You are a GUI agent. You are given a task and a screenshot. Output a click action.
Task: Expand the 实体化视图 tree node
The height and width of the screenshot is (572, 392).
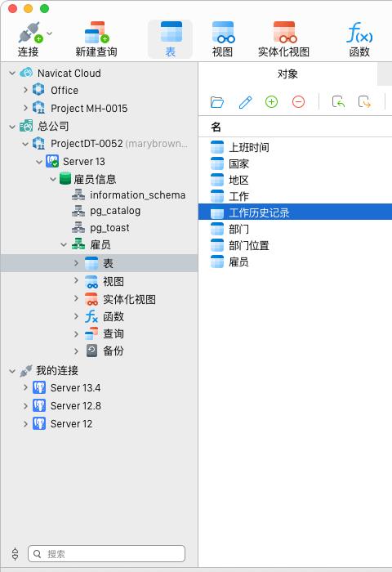[x=76, y=298]
